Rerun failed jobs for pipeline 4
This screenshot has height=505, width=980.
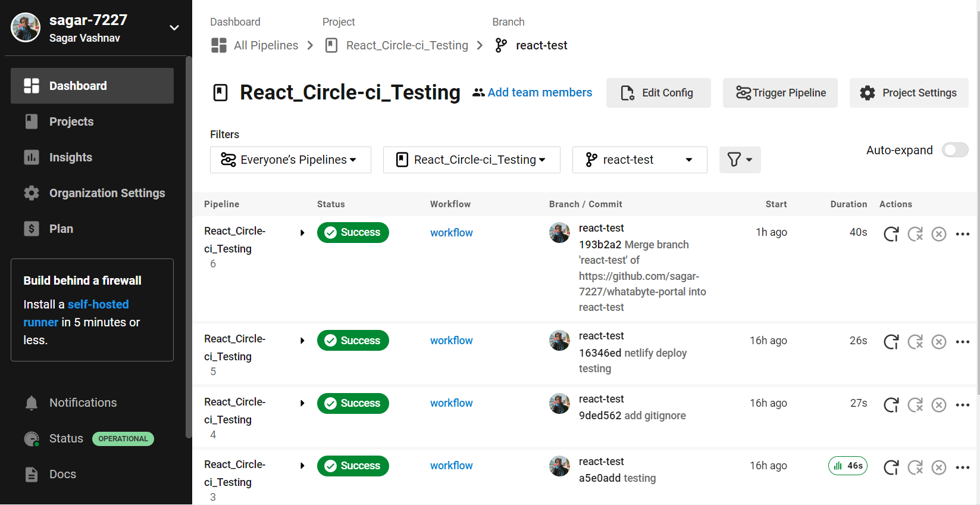pyautogui.click(x=915, y=405)
